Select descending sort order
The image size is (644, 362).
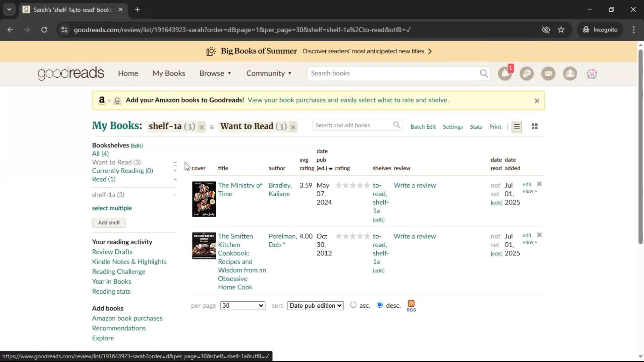tap(380, 305)
